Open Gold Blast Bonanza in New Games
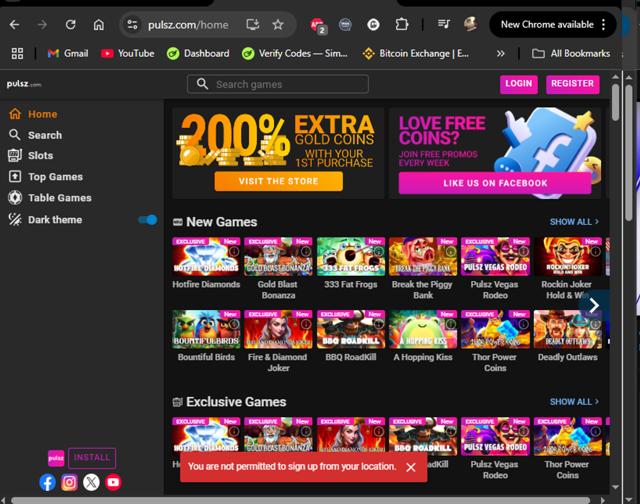Screen dimensions: 640x504 pos(278,257)
